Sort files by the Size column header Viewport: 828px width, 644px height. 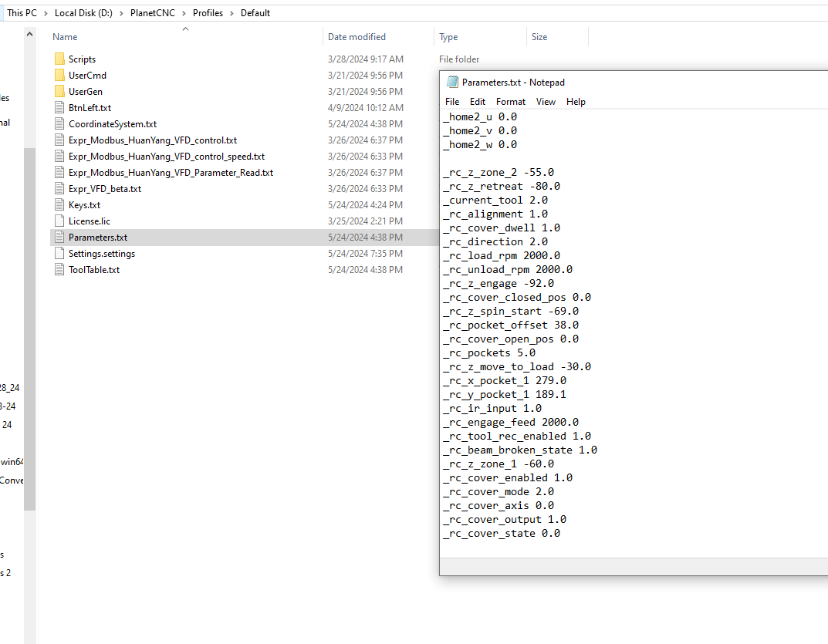click(x=539, y=37)
